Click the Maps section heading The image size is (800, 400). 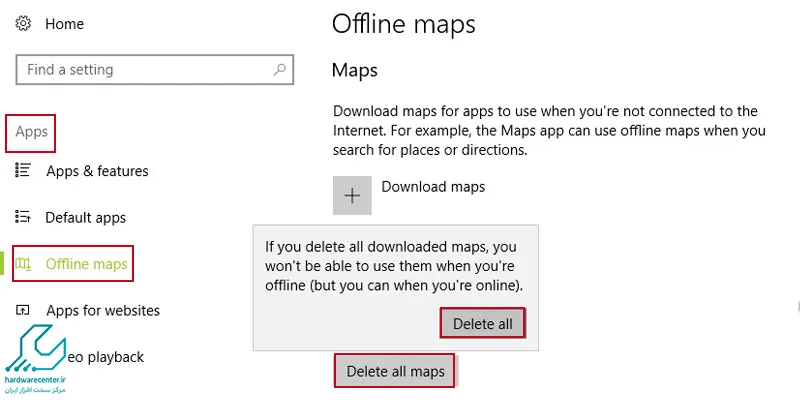pyautogui.click(x=355, y=70)
